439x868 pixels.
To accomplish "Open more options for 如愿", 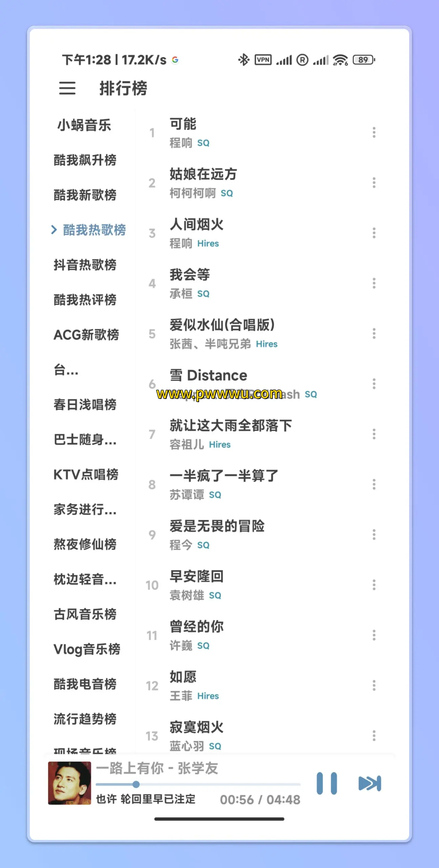I will (374, 685).
